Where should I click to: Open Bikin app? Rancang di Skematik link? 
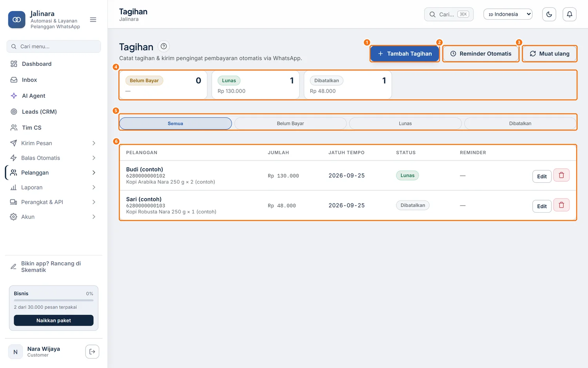54,267
